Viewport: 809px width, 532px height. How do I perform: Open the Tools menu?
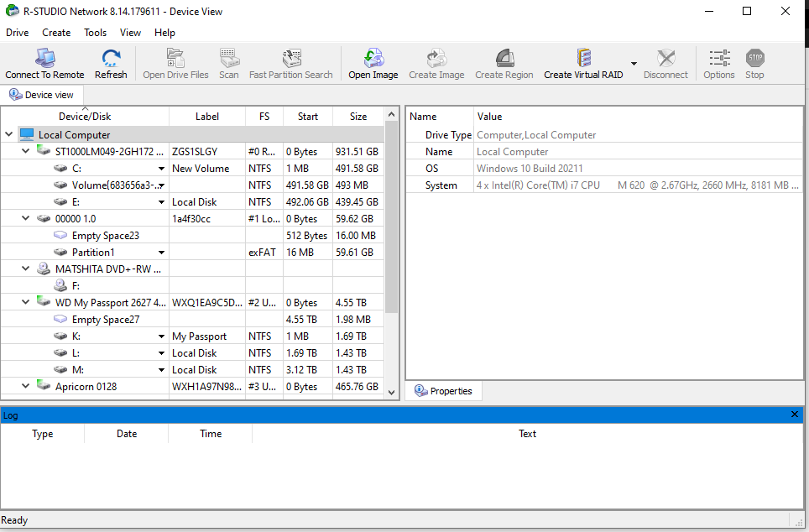[96, 33]
